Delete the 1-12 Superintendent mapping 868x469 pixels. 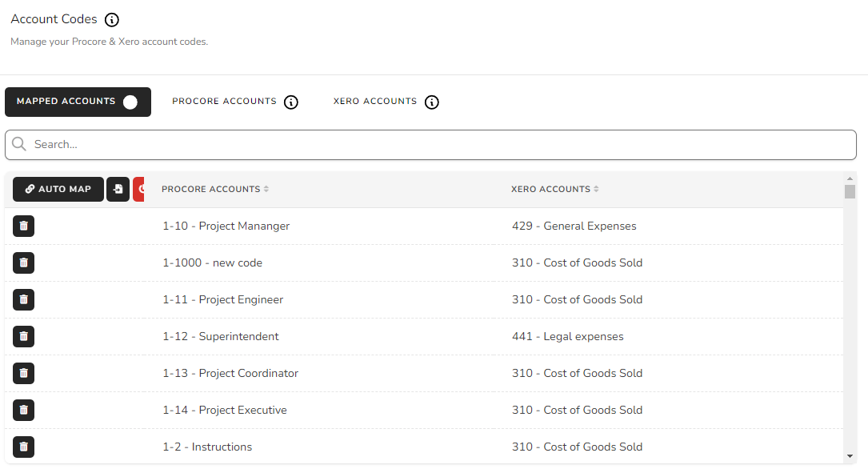pos(23,336)
